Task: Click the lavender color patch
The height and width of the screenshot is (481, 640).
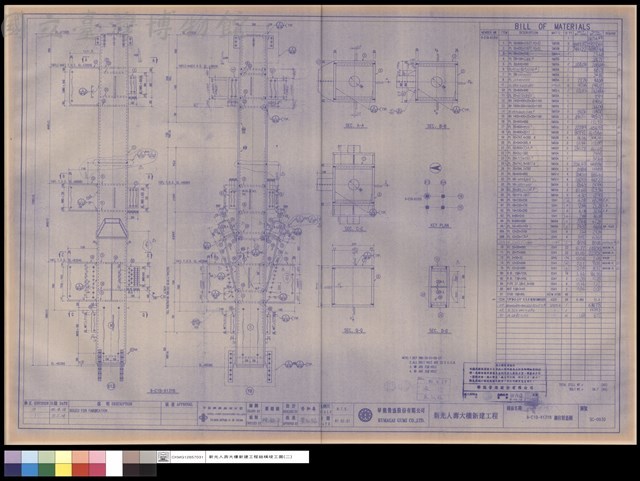Action: [x=13, y=457]
